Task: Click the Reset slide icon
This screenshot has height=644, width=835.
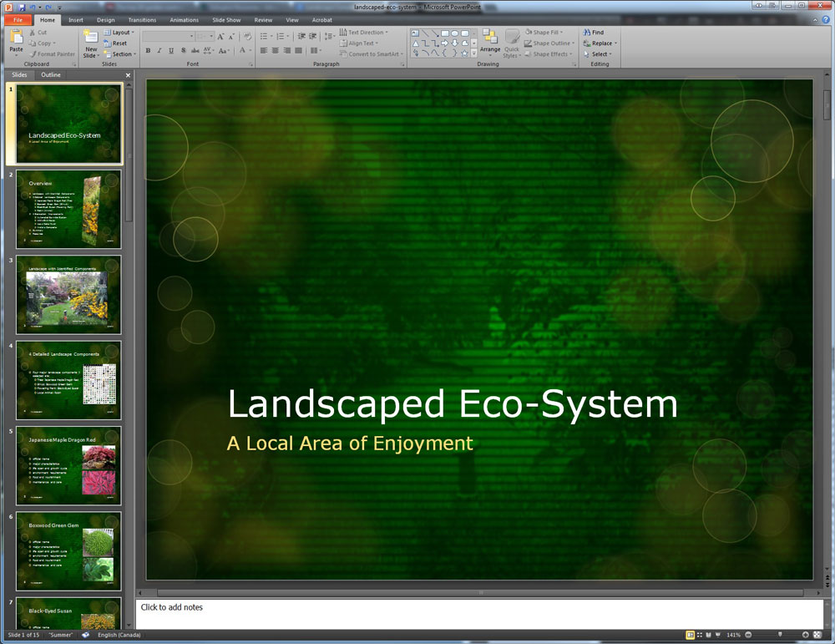Action: (x=108, y=43)
